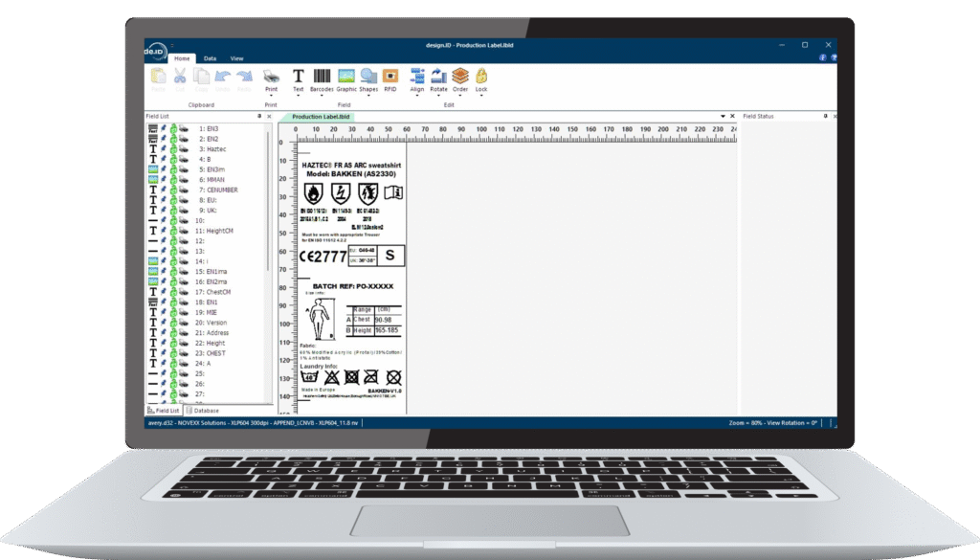
Task: Select the RFID tool
Action: (x=390, y=75)
